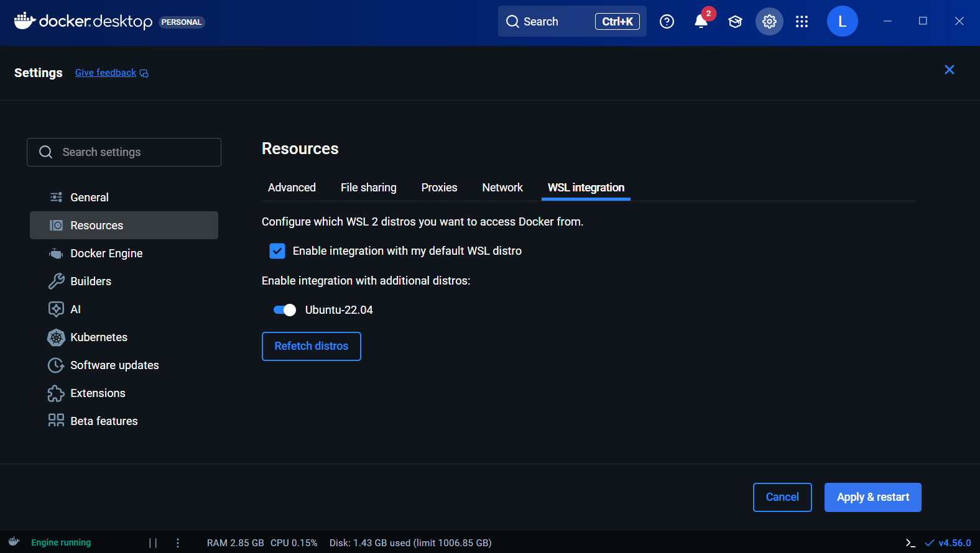
Task: Click the Disk 1.43 GB used status
Action: click(410, 543)
